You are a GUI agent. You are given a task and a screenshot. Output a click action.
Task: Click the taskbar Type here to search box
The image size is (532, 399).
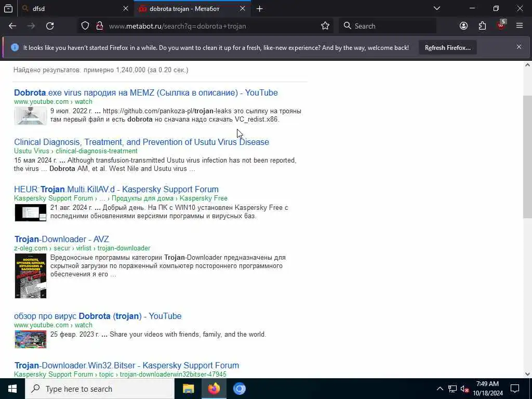point(100,389)
